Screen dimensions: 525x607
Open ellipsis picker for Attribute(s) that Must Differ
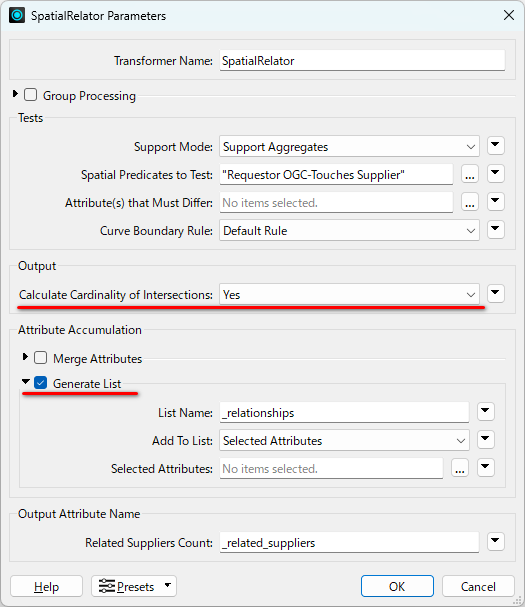pos(470,202)
